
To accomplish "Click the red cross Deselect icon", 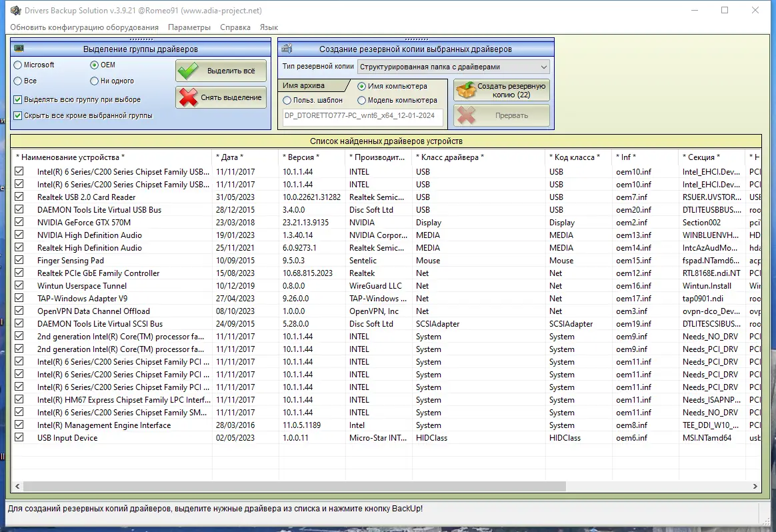I will point(188,97).
